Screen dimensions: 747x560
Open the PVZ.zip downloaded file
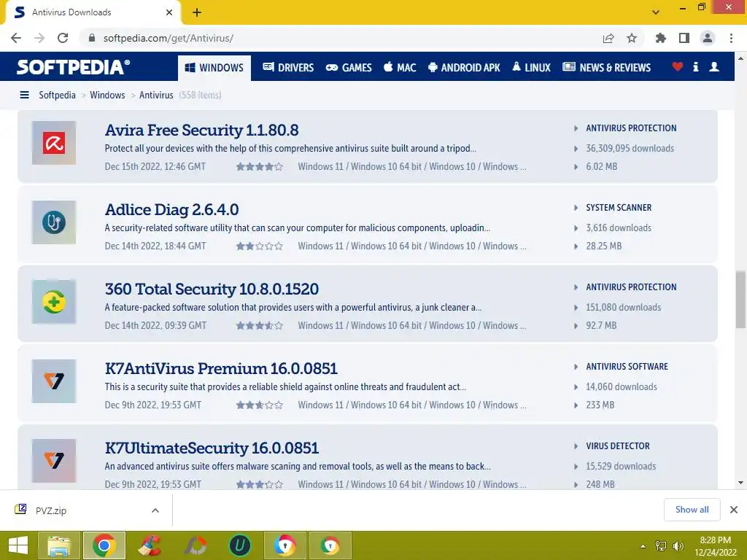click(x=51, y=510)
